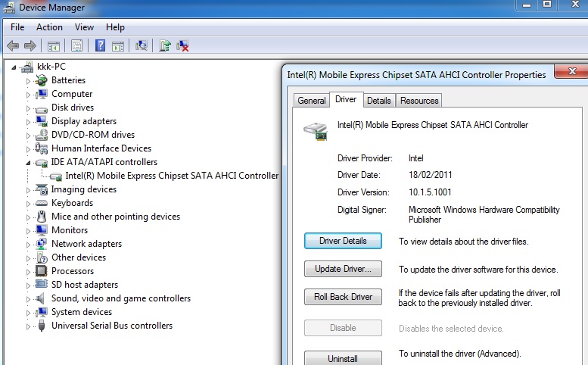Image resolution: width=588 pixels, height=365 pixels.
Task: Select the Computer category icon
Action: [41, 94]
